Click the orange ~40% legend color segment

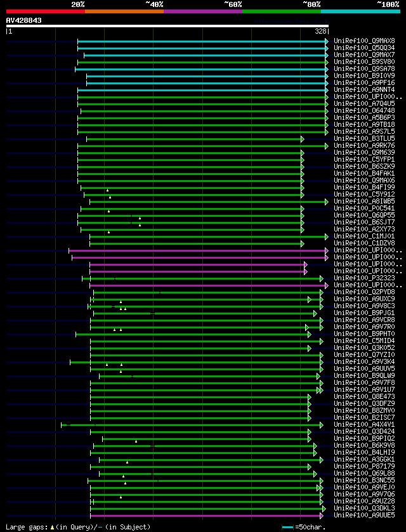click(x=124, y=11)
